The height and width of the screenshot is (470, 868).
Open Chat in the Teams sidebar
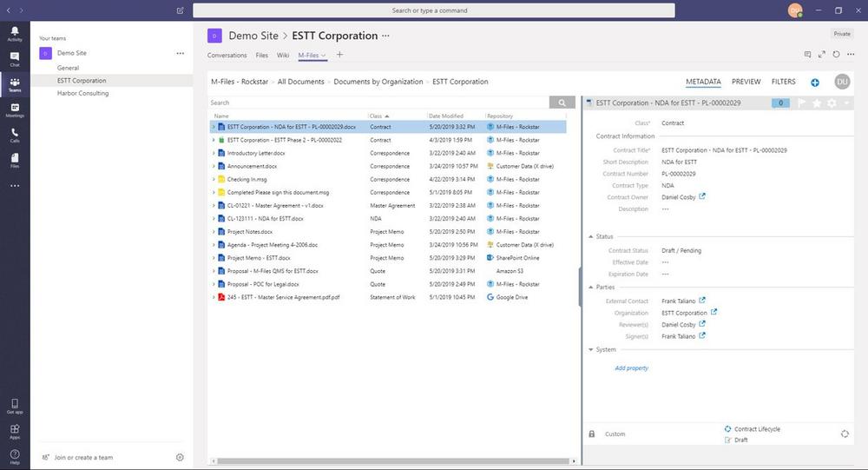pyautogui.click(x=15, y=59)
